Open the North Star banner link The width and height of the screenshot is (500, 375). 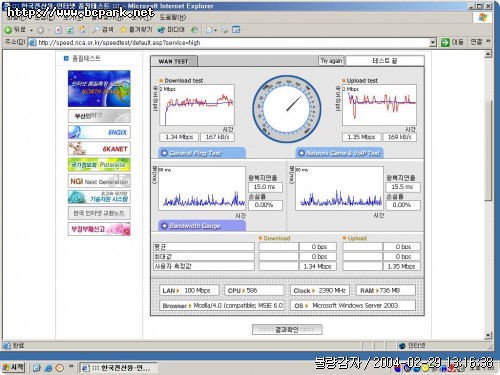click(x=99, y=89)
